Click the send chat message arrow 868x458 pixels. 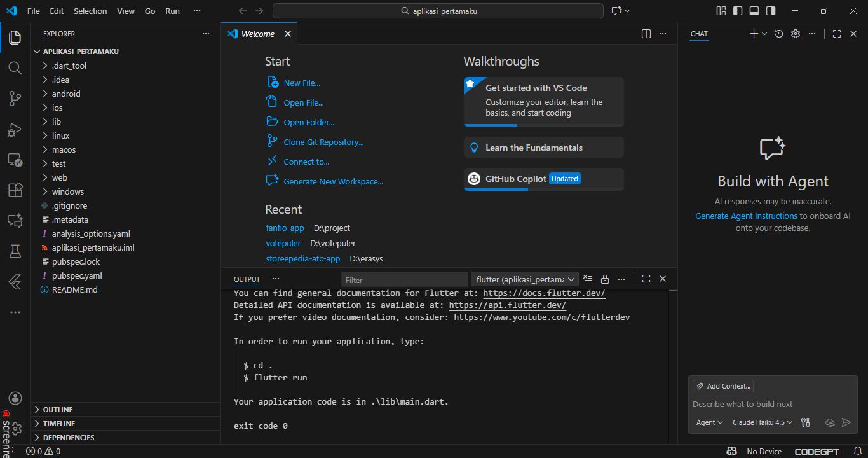pos(846,422)
